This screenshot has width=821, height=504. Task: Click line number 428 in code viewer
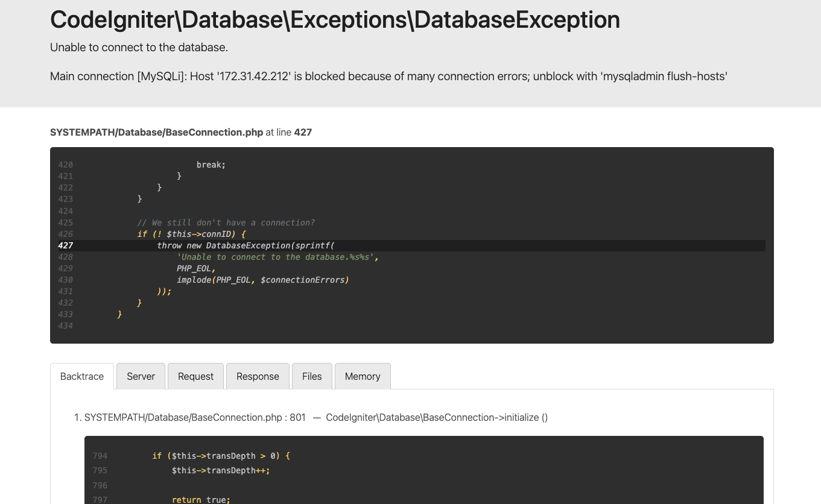pos(65,257)
